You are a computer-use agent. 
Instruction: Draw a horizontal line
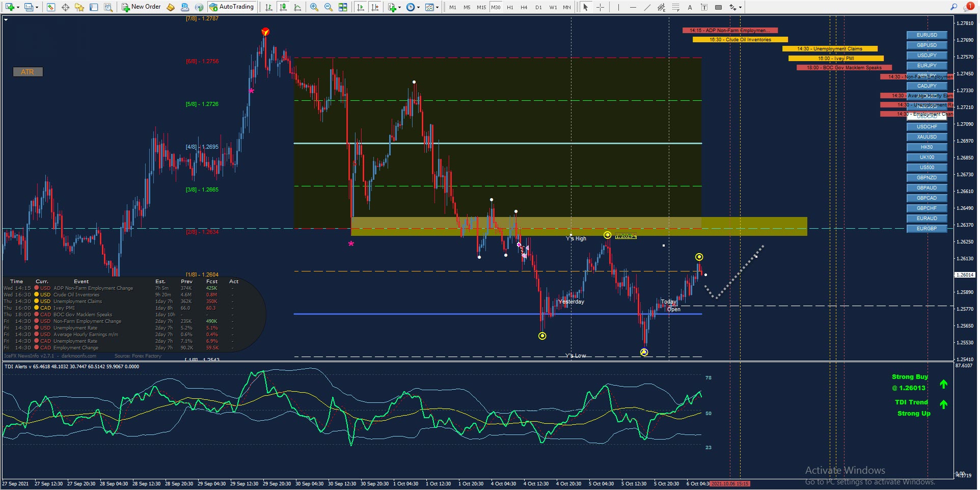click(633, 7)
